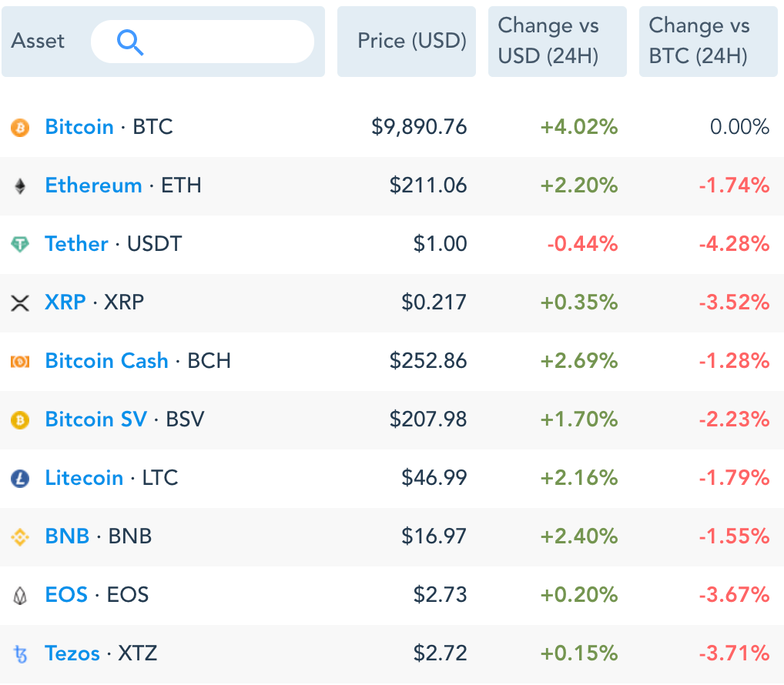Click the Bitcoin SV yellow coin icon
Viewport: 784px width, 685px height.
point(20,419)
